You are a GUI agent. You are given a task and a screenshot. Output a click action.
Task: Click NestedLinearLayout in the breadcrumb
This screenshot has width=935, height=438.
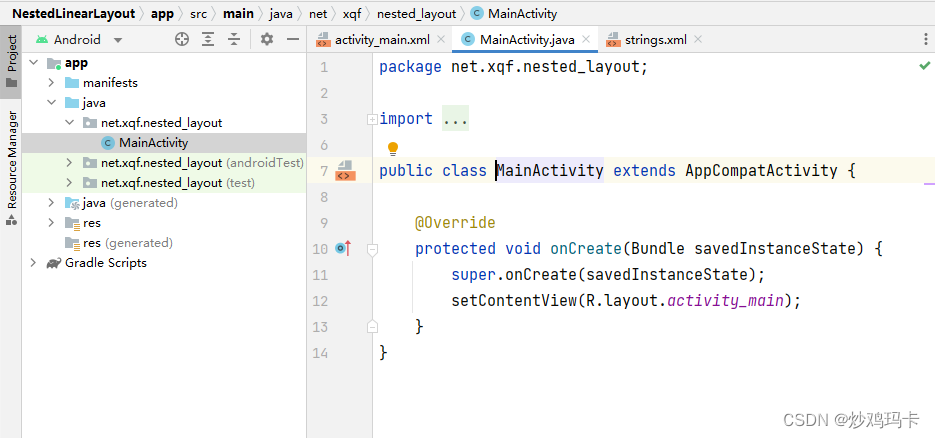point(74,14)
